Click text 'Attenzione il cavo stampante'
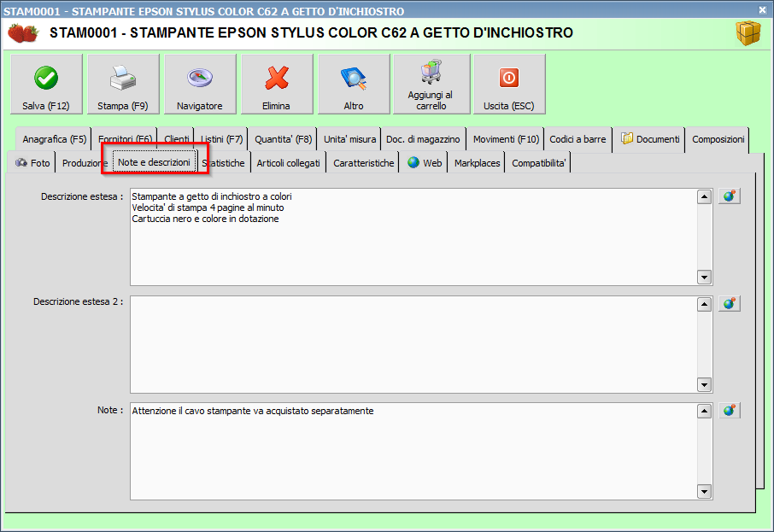This screenshot has height=532, width=774. [191, 411]
